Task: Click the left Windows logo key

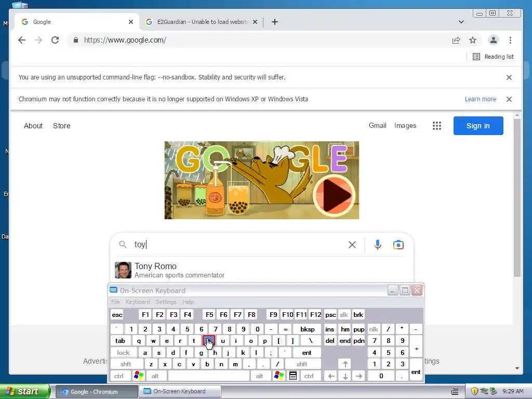Action: (139, 376)
